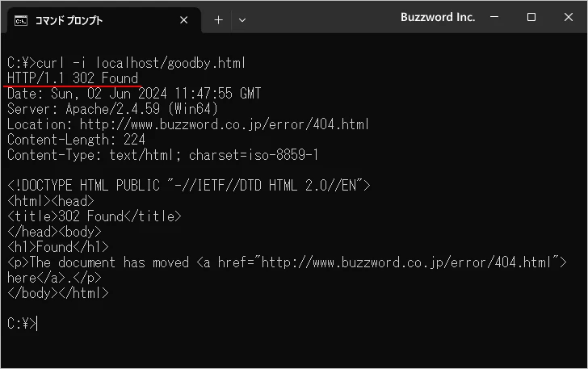Open a new tab with the plus button

point(218,20)
